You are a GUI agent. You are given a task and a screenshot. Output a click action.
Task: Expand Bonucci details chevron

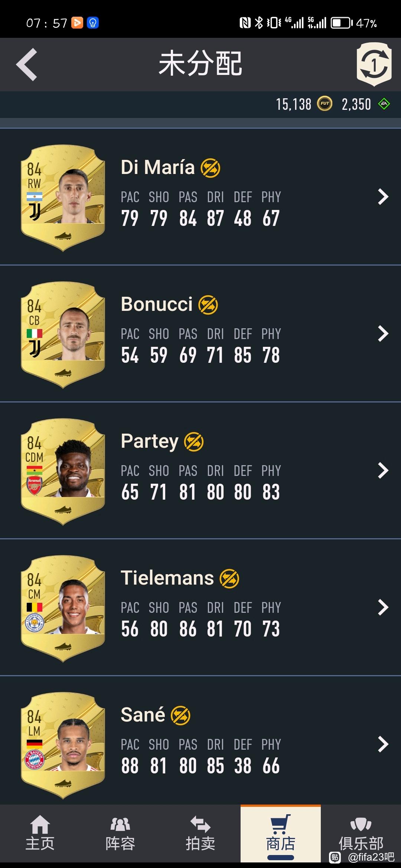click(383, 333)
